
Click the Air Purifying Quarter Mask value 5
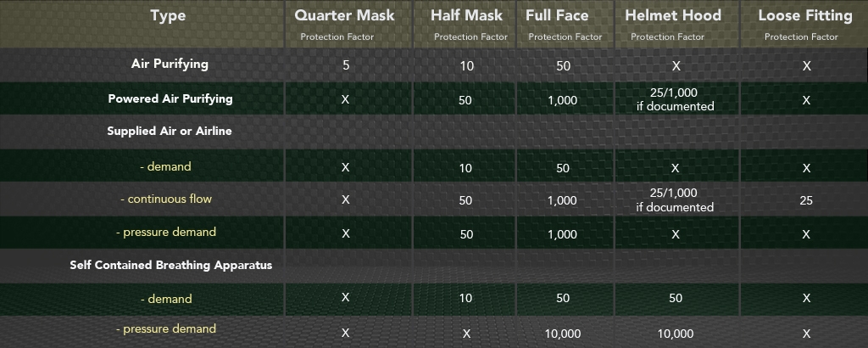pyautogui.click(x=346, y=65)
